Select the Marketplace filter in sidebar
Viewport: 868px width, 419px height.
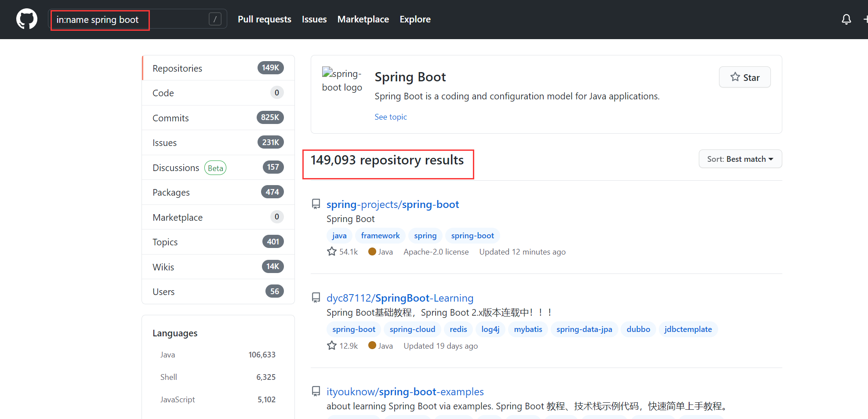[218, 217]
